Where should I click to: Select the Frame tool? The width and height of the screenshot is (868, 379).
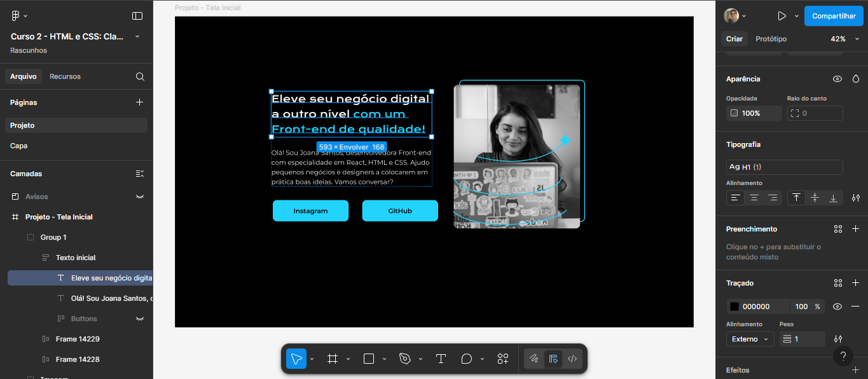332,359
